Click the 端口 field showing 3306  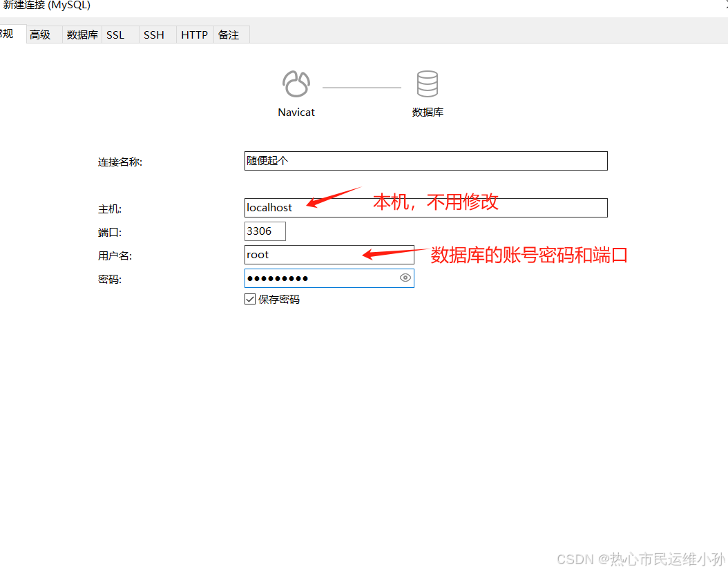click(265, 231)
